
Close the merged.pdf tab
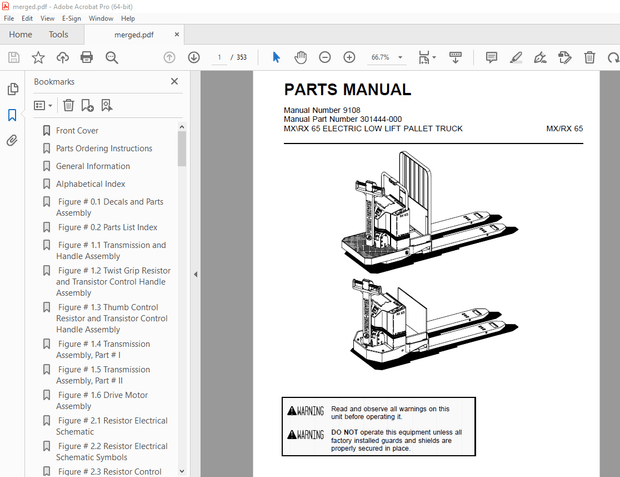[177, 34]
